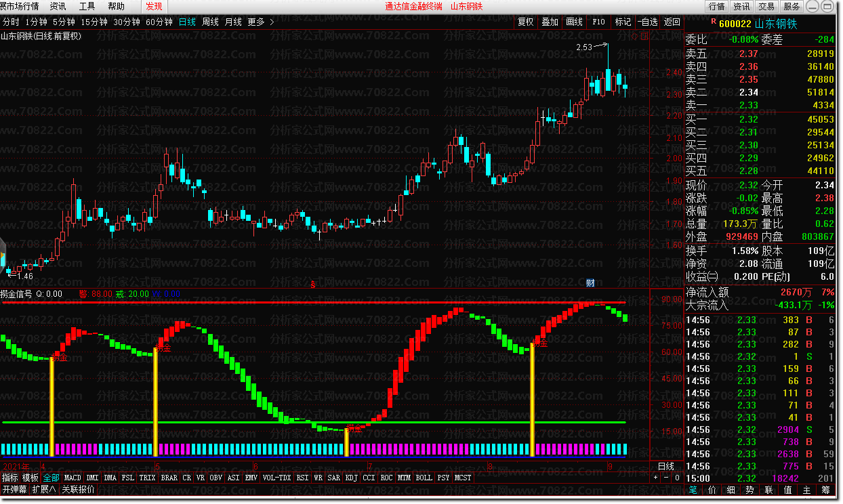Viewport: 843px width, 504px height.
Task: Expand the 更多 periods dropdown
Action: tap(261, 22)
